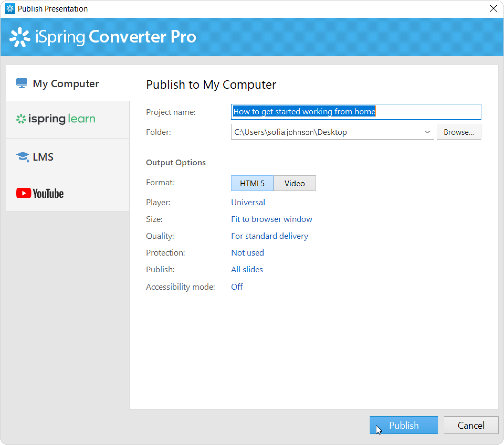504x445 pixels.
Task: Click the YouTube play logo icon
Action: coord(24,193)
